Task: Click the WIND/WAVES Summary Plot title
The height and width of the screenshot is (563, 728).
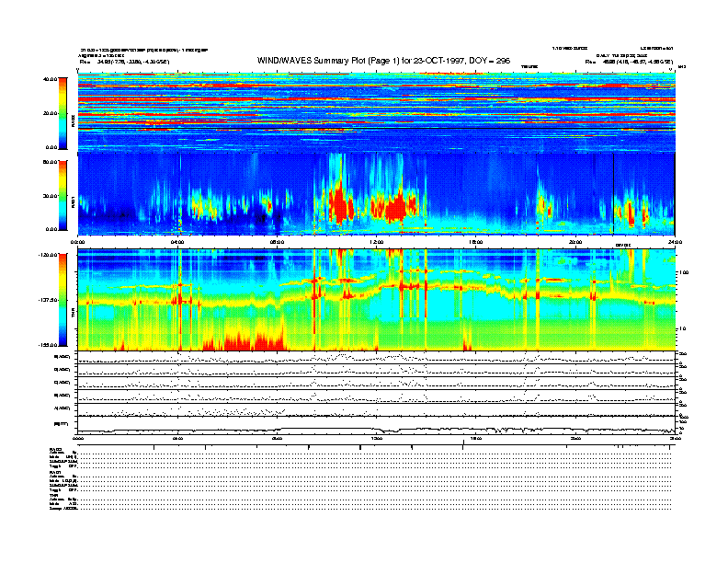Action: click(x=383, y=61)
